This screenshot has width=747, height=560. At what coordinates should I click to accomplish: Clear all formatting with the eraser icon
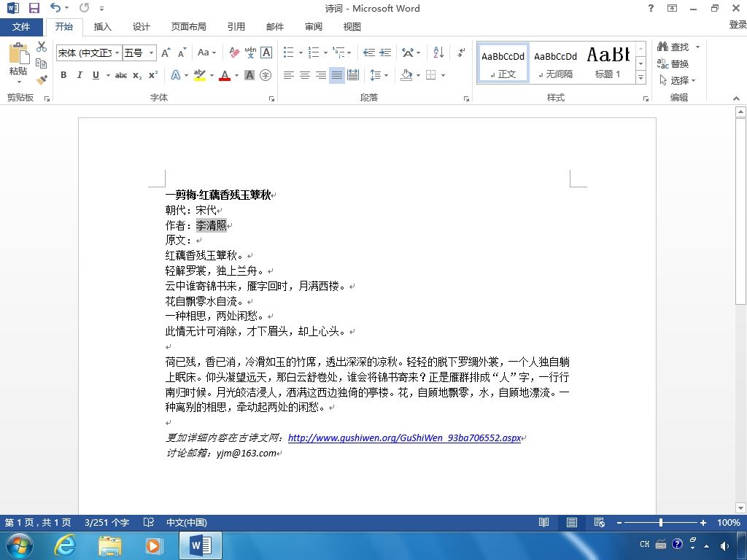[234, 52]
